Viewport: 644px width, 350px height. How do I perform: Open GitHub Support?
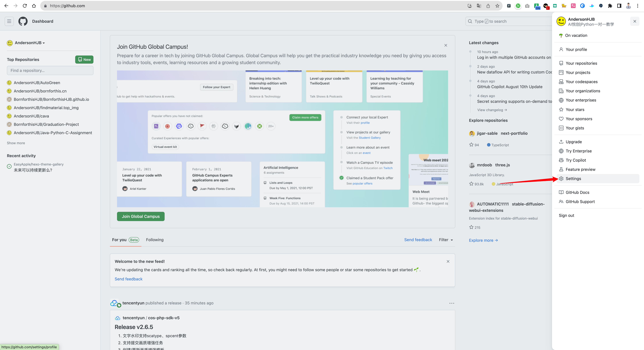coord(598,202)
